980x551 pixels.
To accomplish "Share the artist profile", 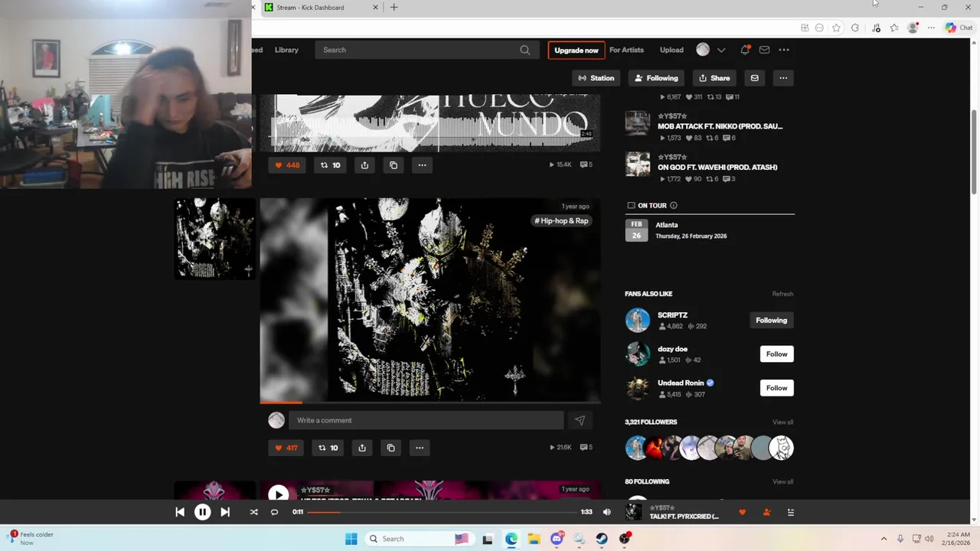I will [714, 78].
